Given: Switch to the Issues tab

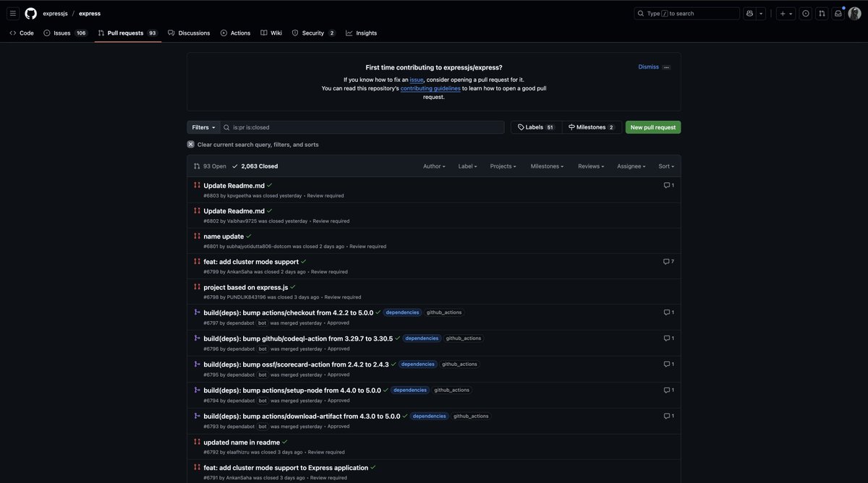Looking at the screenshot, I should [x=65, y=33].
